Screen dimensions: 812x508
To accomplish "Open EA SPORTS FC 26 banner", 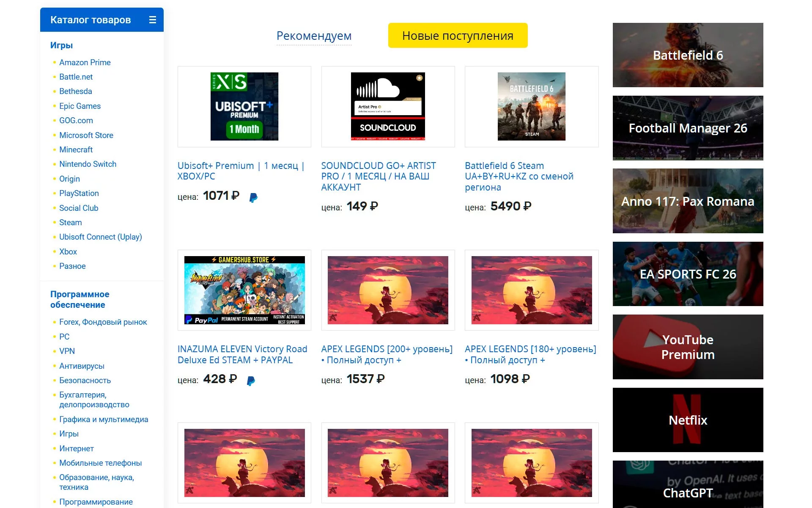I will tap(688, 274).
